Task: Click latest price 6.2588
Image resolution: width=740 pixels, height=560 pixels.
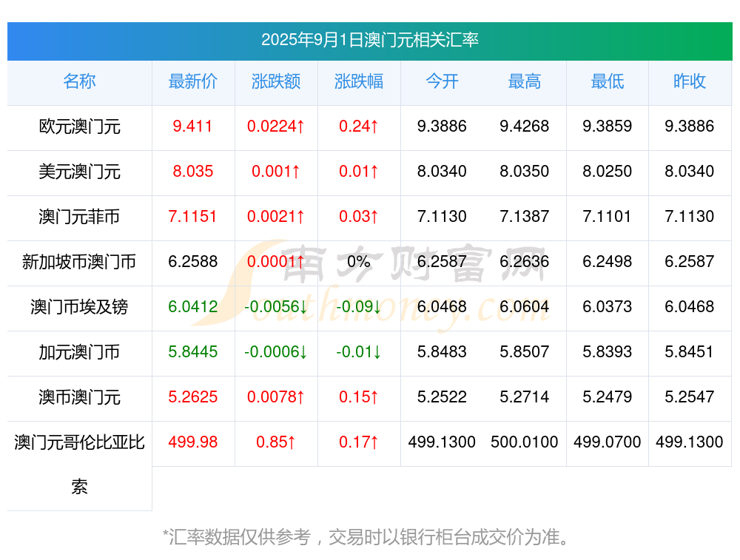Action: tap(193, 261)
